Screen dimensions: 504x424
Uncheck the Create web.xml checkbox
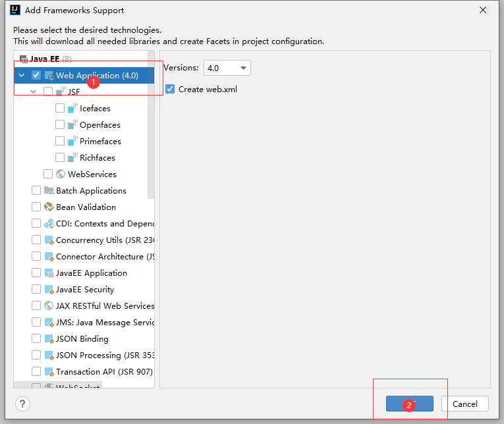click(x=170, y=90)
